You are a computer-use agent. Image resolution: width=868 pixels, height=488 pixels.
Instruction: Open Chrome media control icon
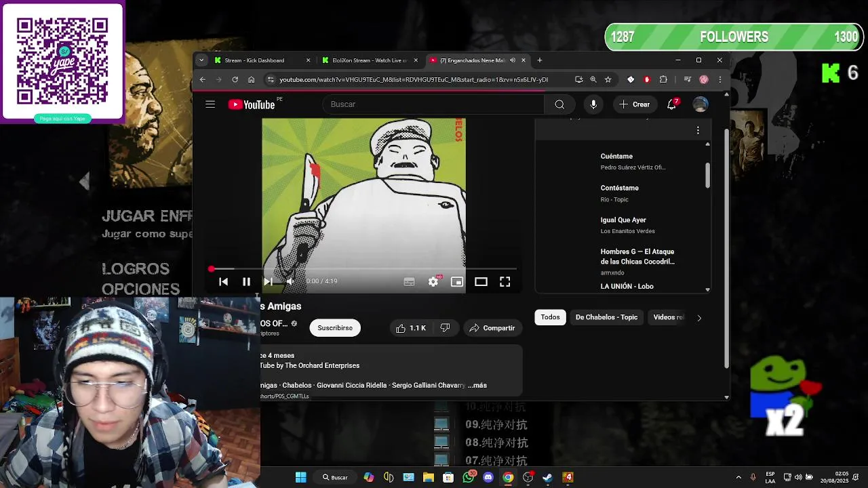click(x=688, y=79)
